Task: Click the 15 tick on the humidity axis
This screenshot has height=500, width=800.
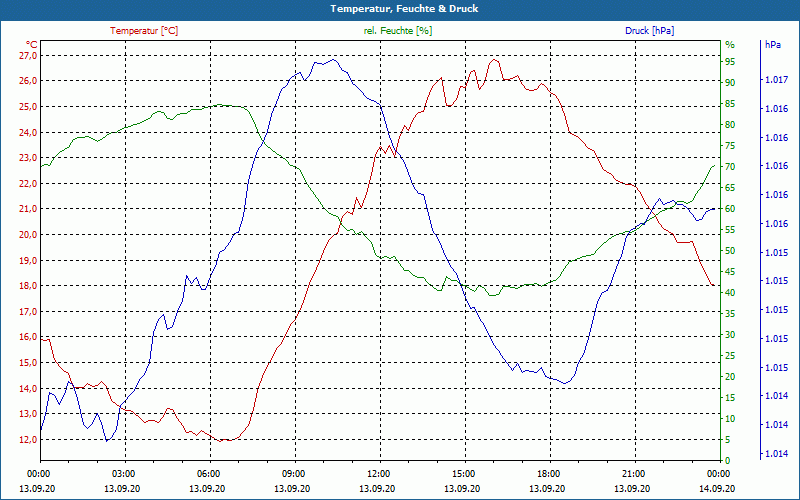Action: [730, 397]
